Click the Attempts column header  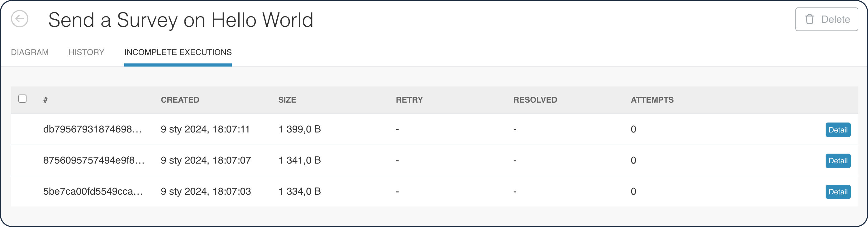pyautogui.click(x=652, y=100)
